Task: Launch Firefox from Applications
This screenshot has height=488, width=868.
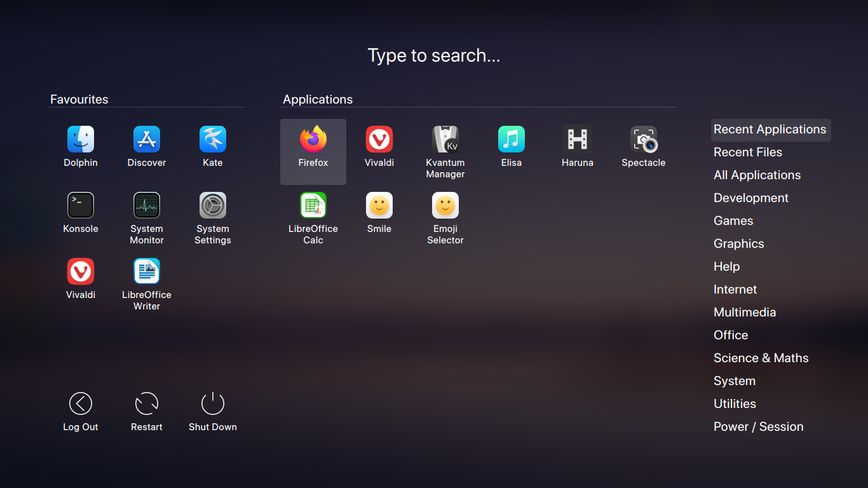Action: 313,145
